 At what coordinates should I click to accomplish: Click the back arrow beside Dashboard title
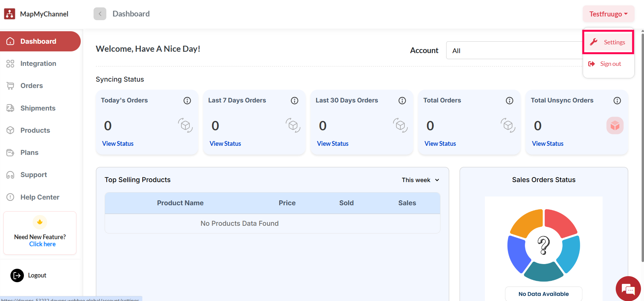[100, 14]
